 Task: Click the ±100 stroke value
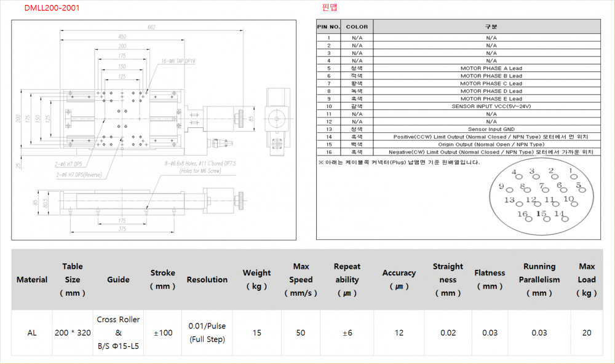pos(162,333)
